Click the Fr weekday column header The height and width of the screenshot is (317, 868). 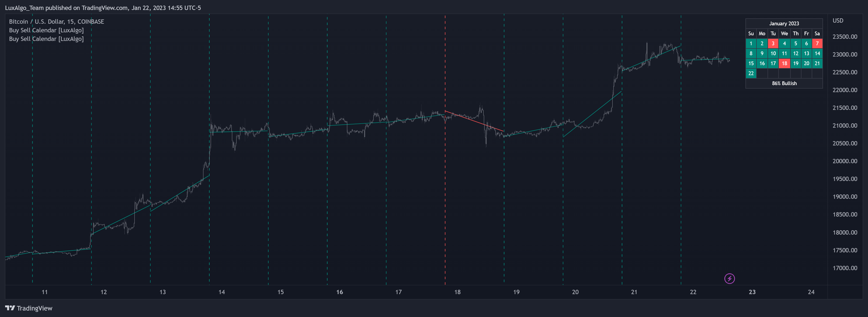tap(806, 33)
